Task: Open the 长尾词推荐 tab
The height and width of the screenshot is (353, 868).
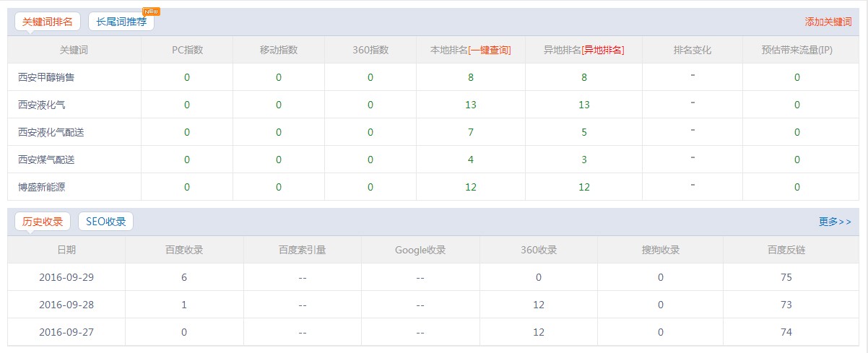Action: point(121,22)
